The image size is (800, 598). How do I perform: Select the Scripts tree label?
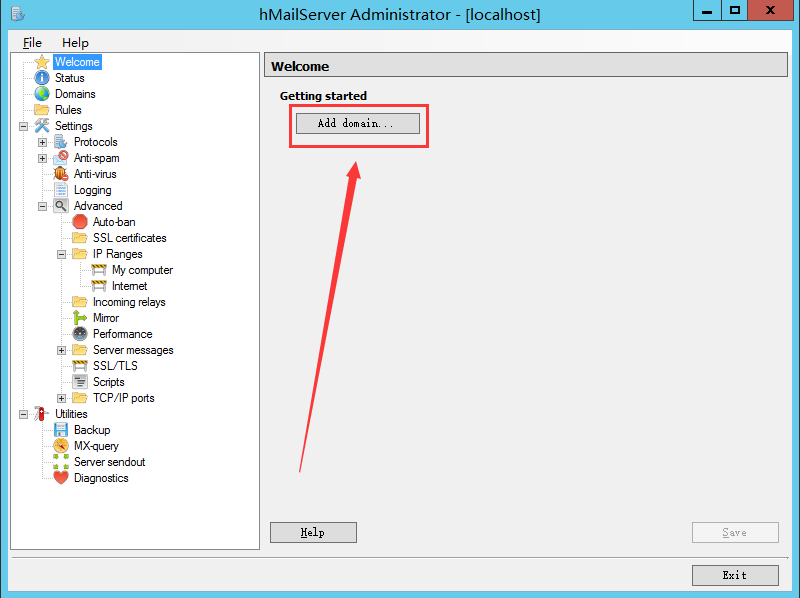109,382
